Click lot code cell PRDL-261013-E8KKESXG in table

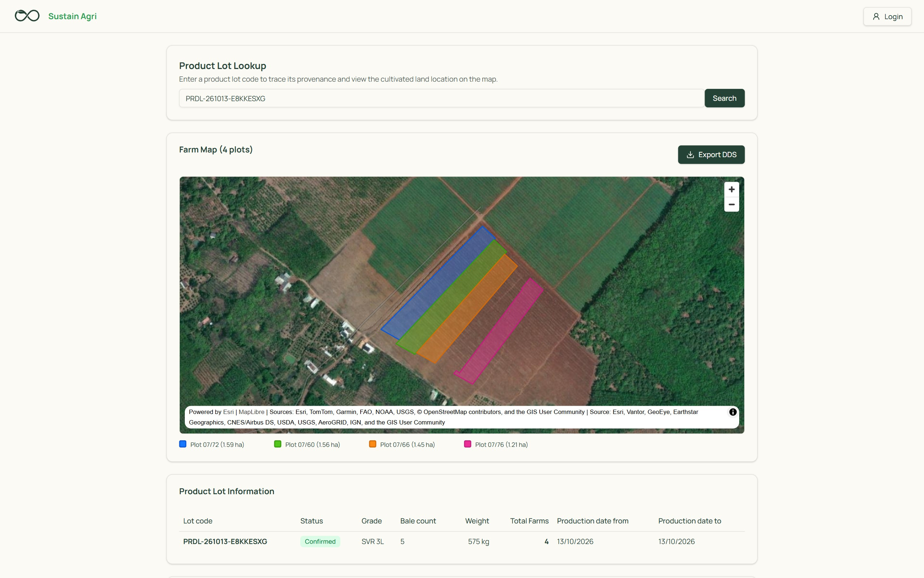click(x=225, y=542)
